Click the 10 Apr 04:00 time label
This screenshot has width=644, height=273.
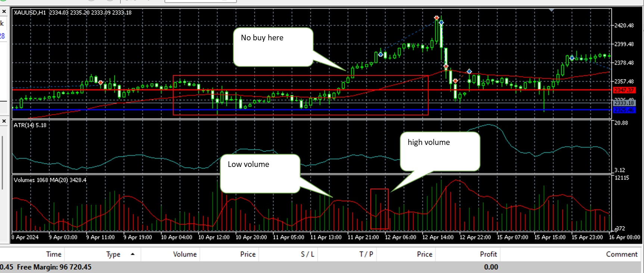coord(177,237)
